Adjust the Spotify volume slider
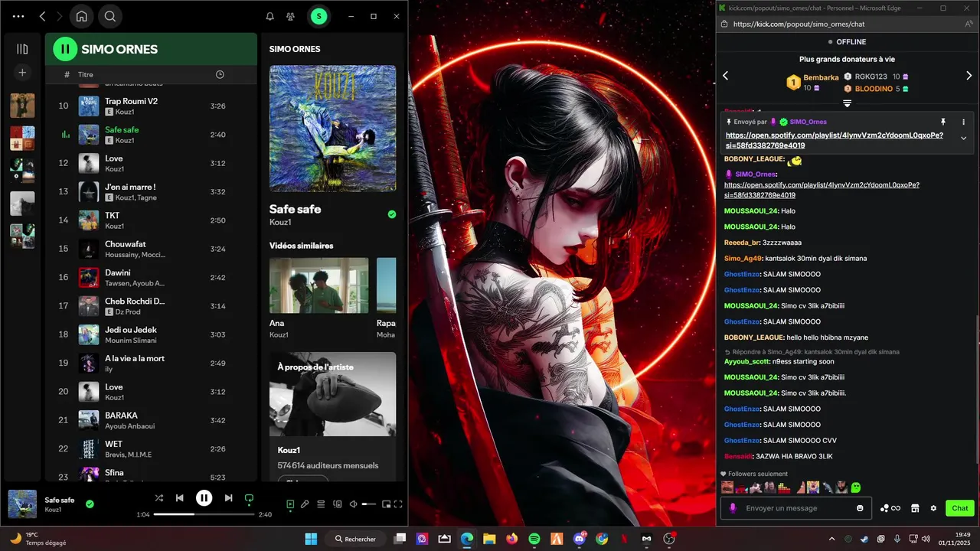This screenshot has width=980, height=551. 368,504
